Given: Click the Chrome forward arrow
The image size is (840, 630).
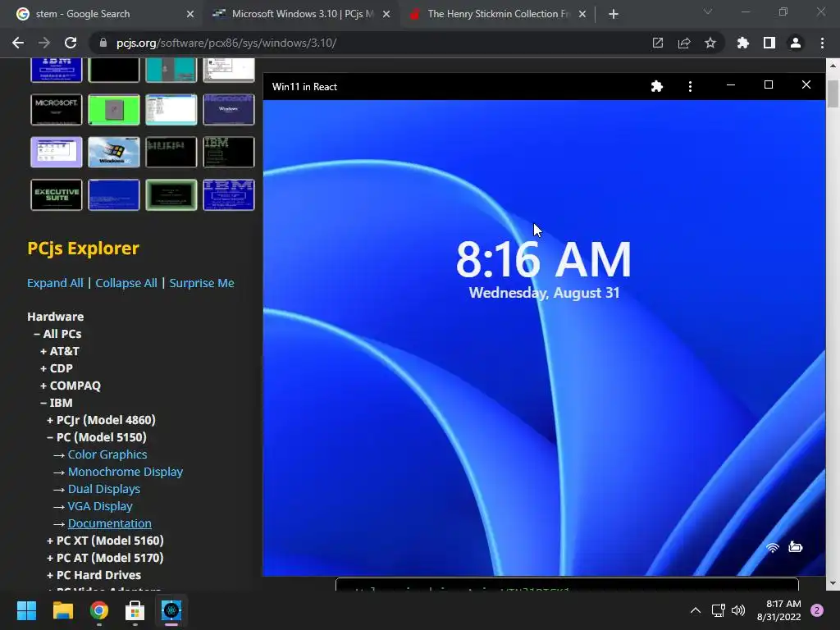Looking at the screenshot, I should pyautogui.click(x=44, y=43).
